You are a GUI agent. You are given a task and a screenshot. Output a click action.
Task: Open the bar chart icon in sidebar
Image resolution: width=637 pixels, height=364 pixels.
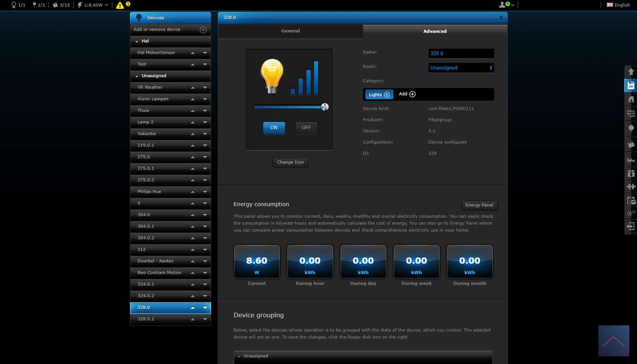click(x=631, y=159)
